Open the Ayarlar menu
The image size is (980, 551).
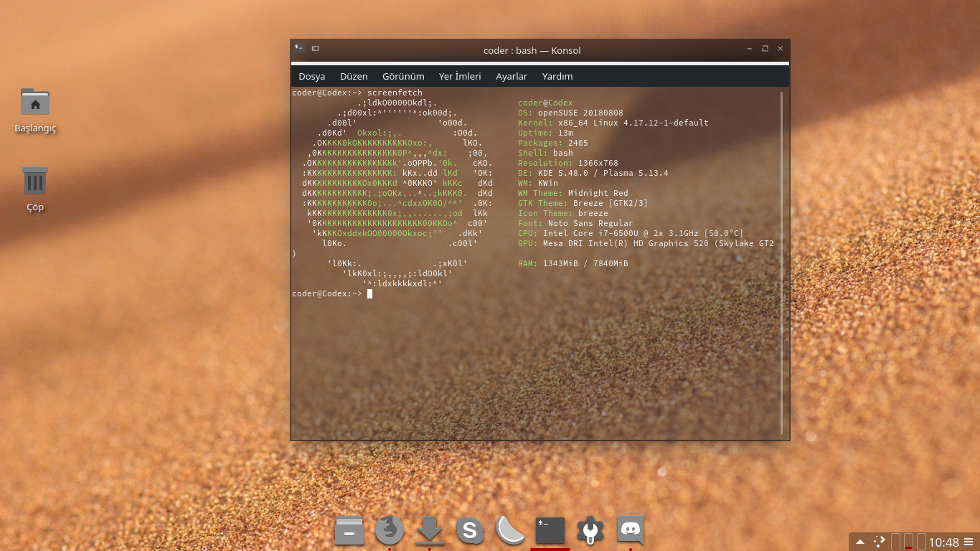(x=512, y=76)
